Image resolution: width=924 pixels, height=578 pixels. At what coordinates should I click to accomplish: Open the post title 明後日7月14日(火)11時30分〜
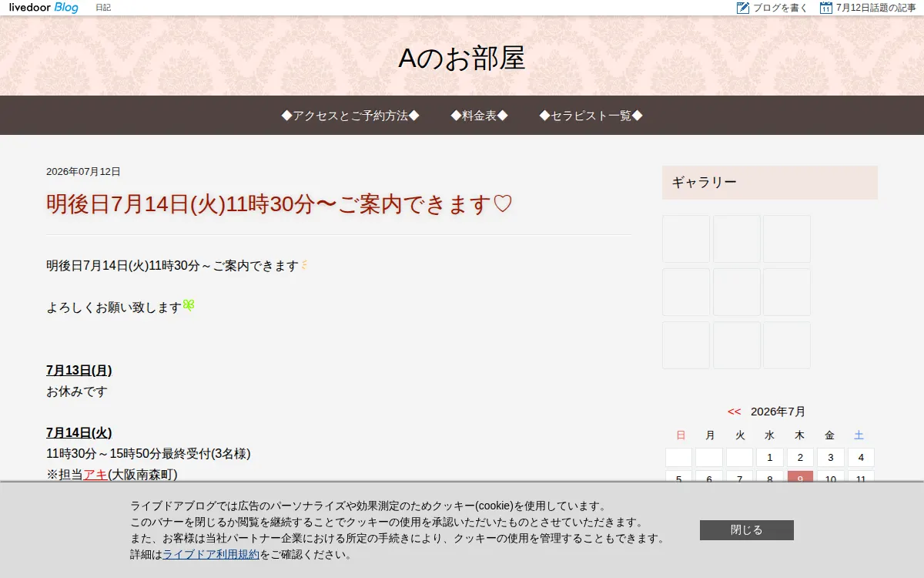(x=280, y=204)
